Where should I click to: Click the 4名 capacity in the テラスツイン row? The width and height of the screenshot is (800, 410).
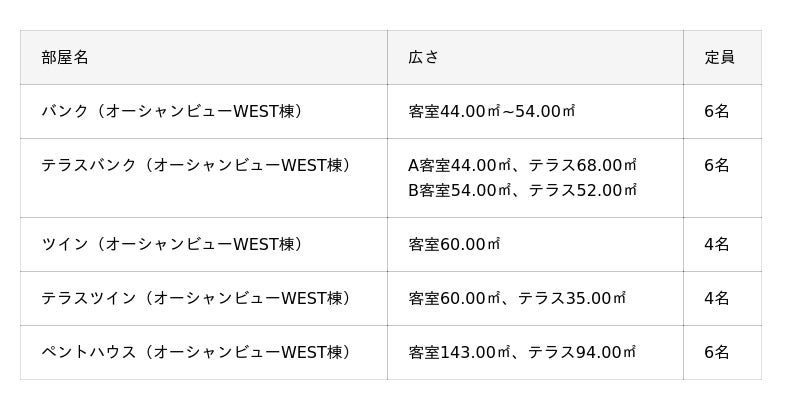point(717,299)
